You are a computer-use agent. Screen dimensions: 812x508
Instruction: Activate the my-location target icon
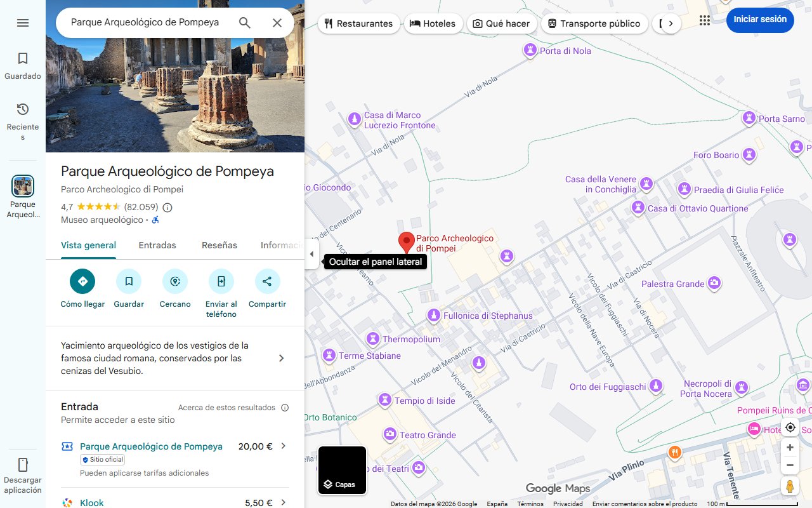click(790, 428)
